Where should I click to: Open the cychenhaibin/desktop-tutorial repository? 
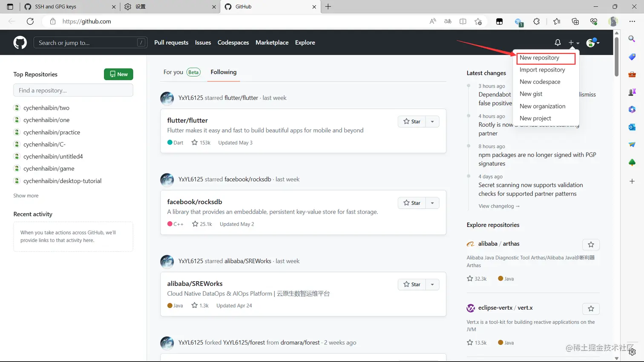click(x=63, y=181)
